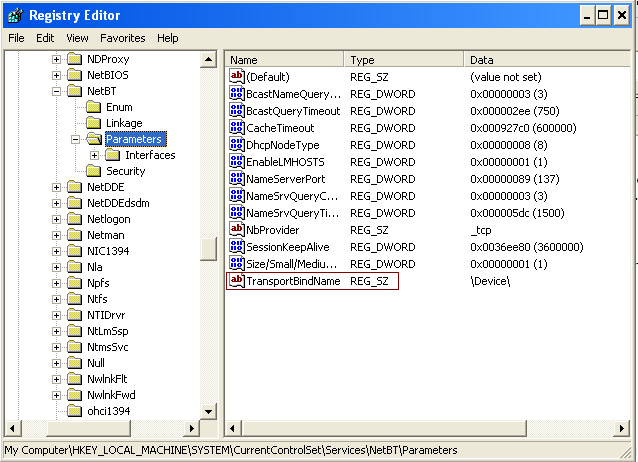Open the Edit menu

point(45,38)
